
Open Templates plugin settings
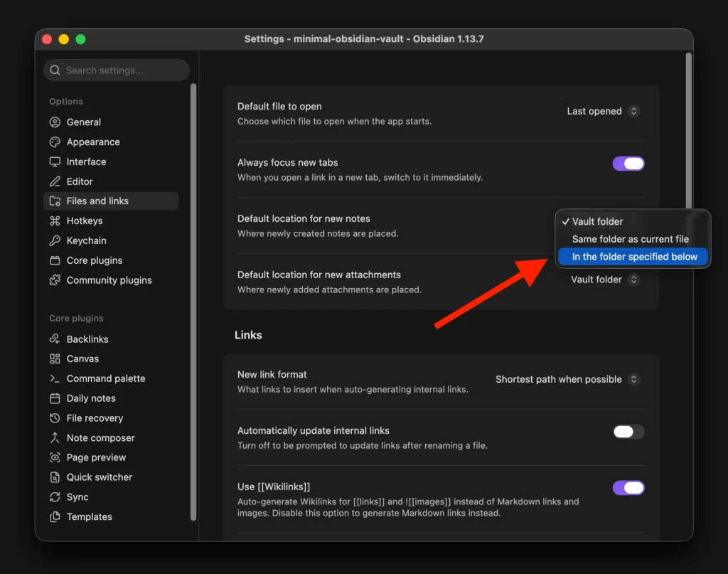(x=111, y=517)
